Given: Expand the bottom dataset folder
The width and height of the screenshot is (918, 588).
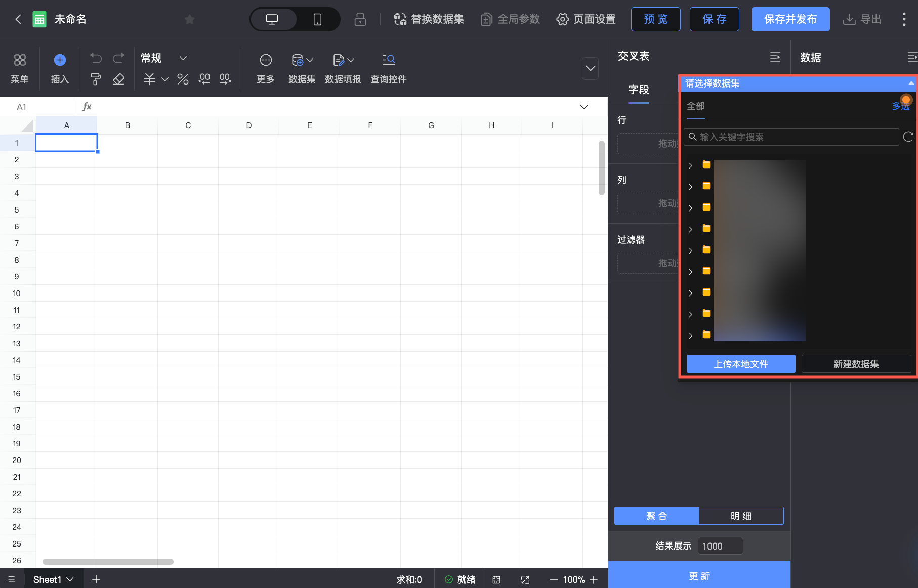Looking at the screenshot, I should pyautogui.click(x=690, y=335).
